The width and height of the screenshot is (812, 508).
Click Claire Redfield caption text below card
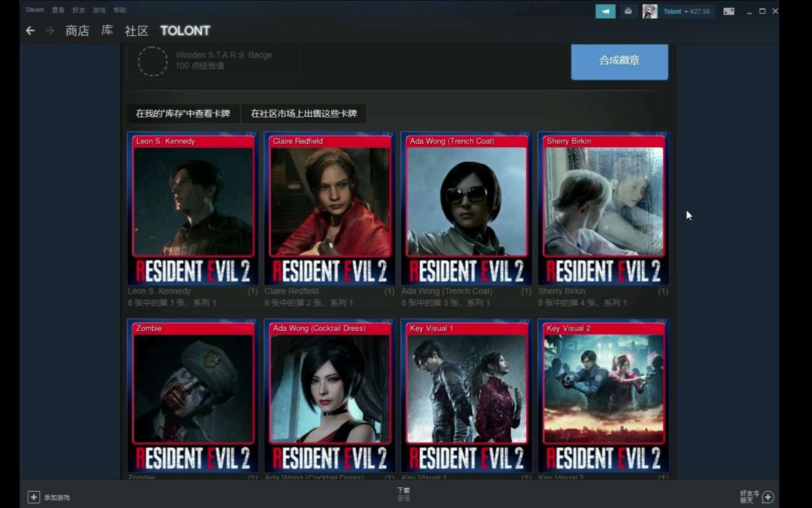click(x=291, y=291)
